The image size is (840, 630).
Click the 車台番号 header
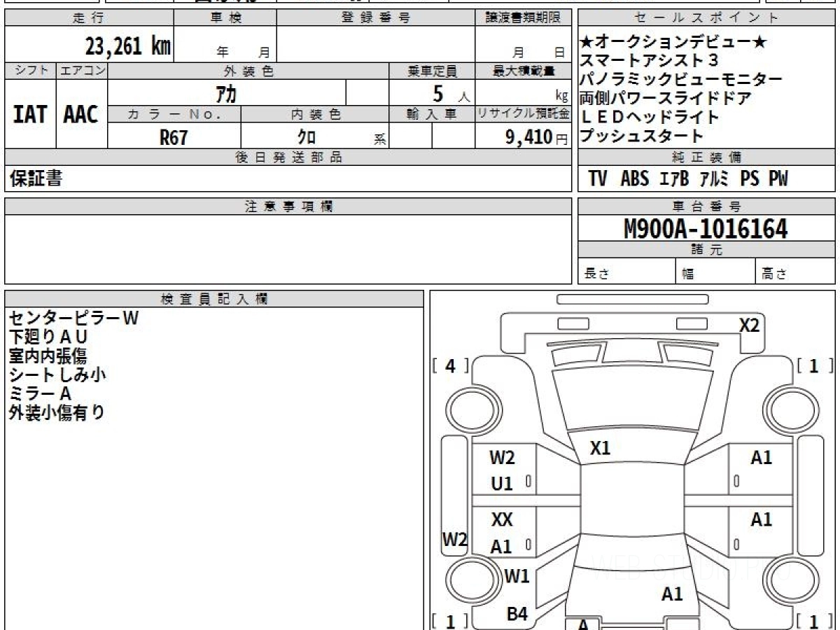click(x=706, y=206)
